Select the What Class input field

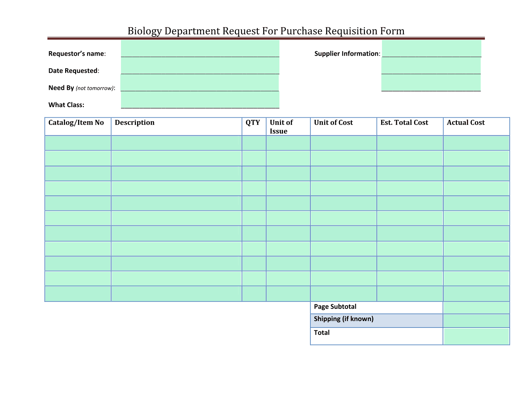[x=200, y=100]
